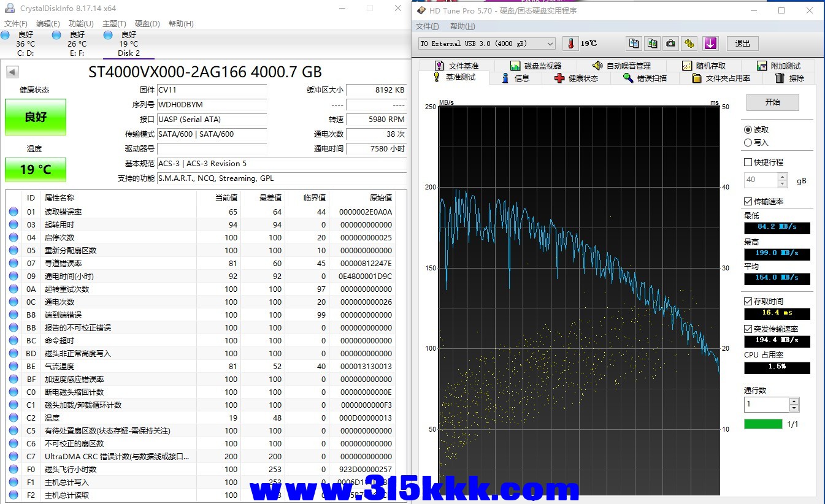Screen dimensions: 825x504
Task: Click the previous disk arrow in CrystalDiskInfo
Action: tap(12, 72)
